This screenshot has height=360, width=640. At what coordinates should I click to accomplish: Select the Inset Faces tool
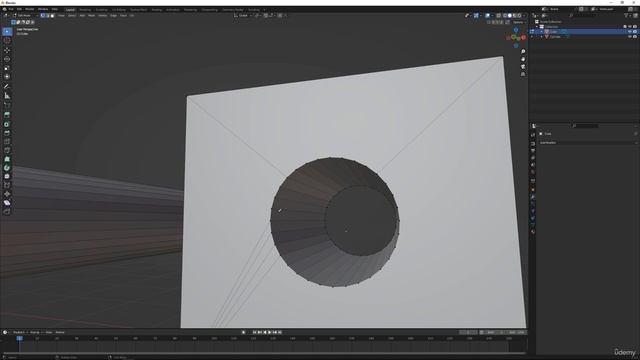[7, 124]
